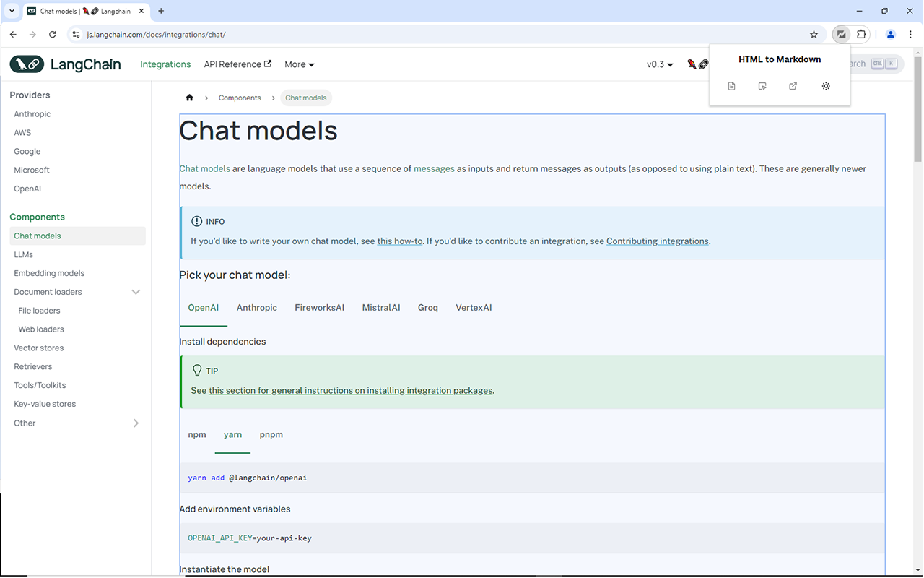
Task: Click the API Reference navbar link
Action: click(237, 64)
